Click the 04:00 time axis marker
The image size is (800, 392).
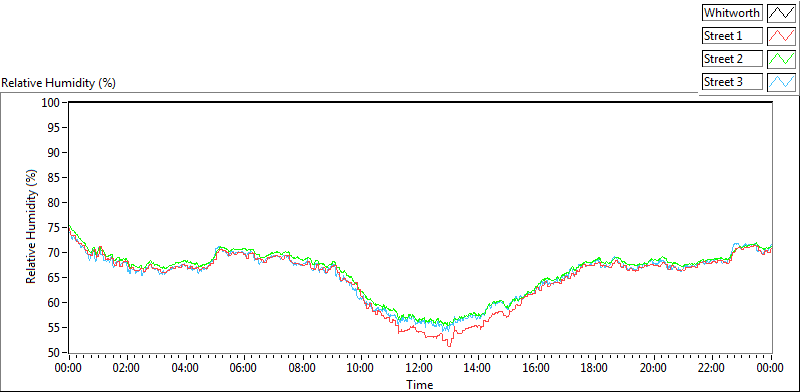coord(186,369)
